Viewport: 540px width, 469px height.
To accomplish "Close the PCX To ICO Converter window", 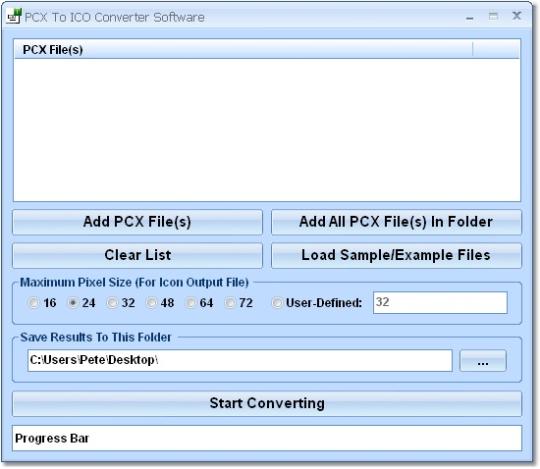I will 517,16.
